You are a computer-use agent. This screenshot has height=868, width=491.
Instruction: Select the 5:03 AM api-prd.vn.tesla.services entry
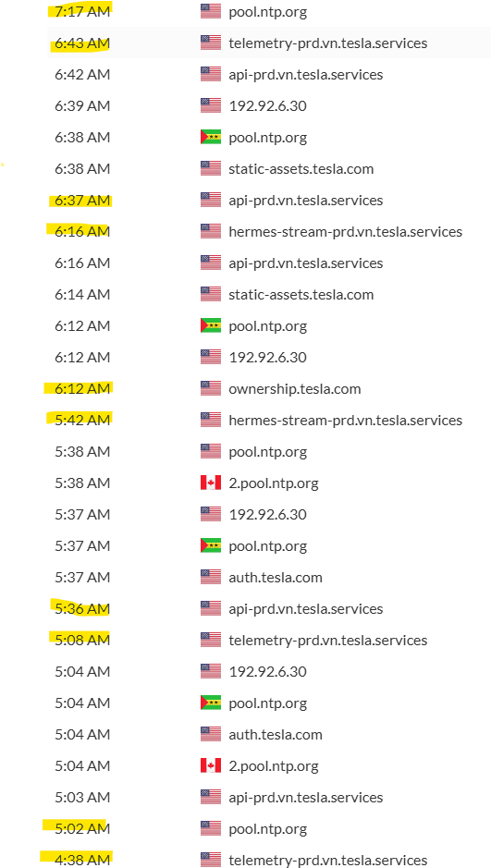click(305, 797)
